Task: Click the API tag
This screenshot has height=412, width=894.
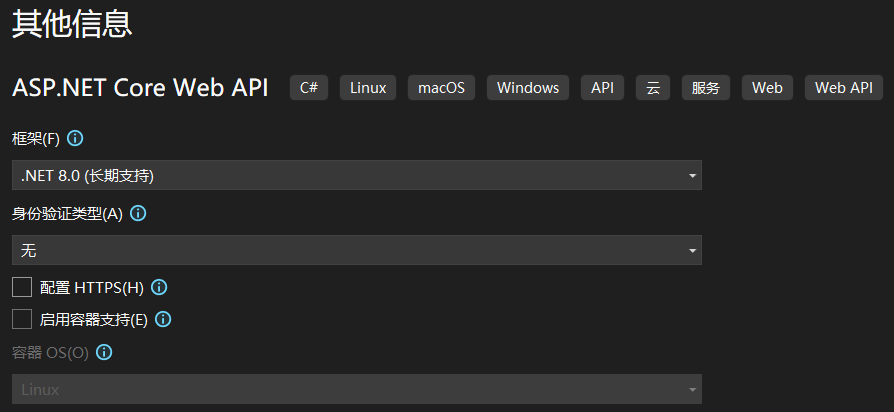Action: click(603, 88)
